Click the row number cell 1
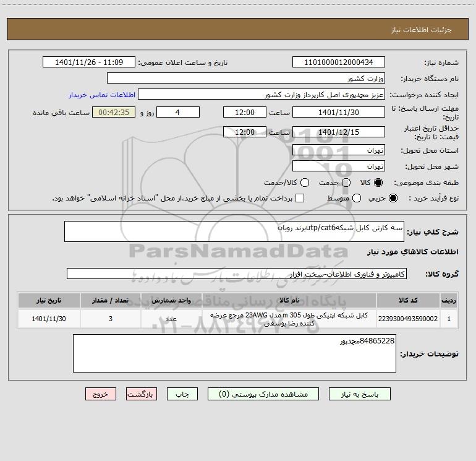Viewport: 476px width, 461px height. tap(449, 319)
